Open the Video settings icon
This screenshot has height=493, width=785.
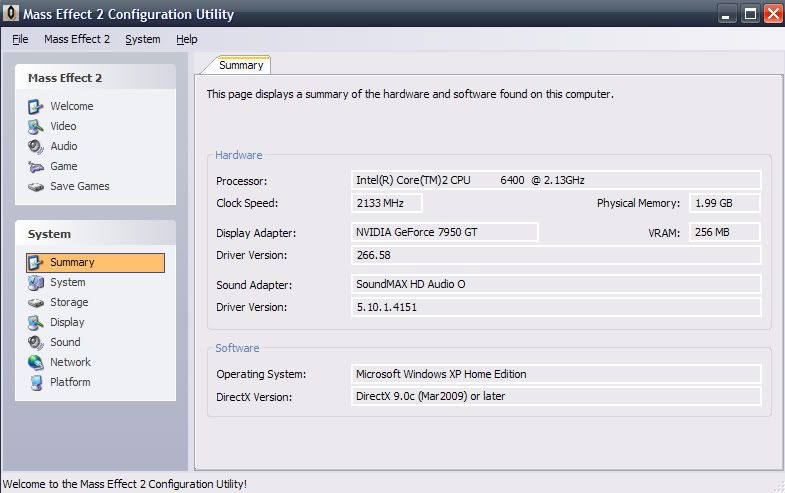coord(36,126)
